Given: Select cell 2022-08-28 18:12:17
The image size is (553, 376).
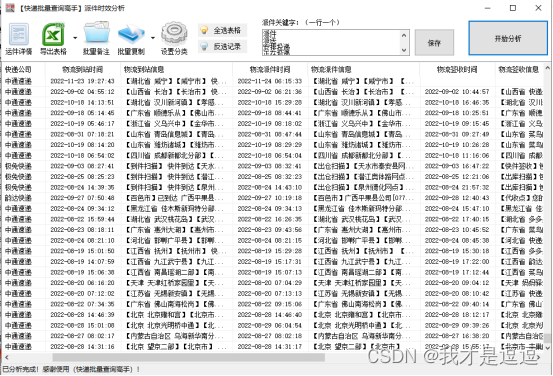Looking at the screenshot, I should [457, 315].
